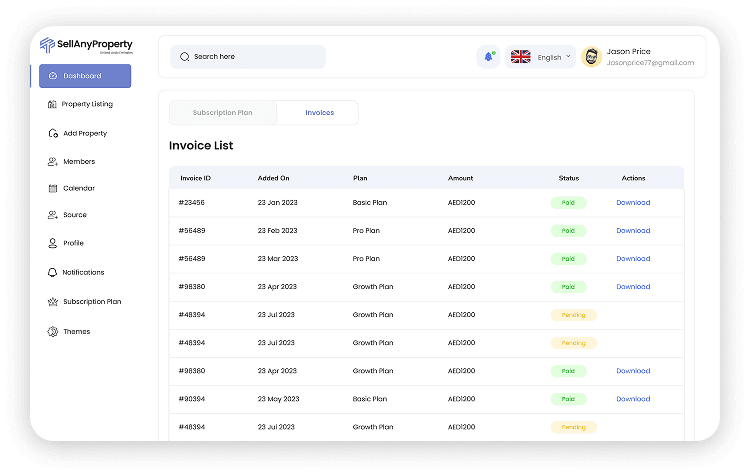Click the Paid badge for 23 May 2023
The image size is (750, 475).
568,399
